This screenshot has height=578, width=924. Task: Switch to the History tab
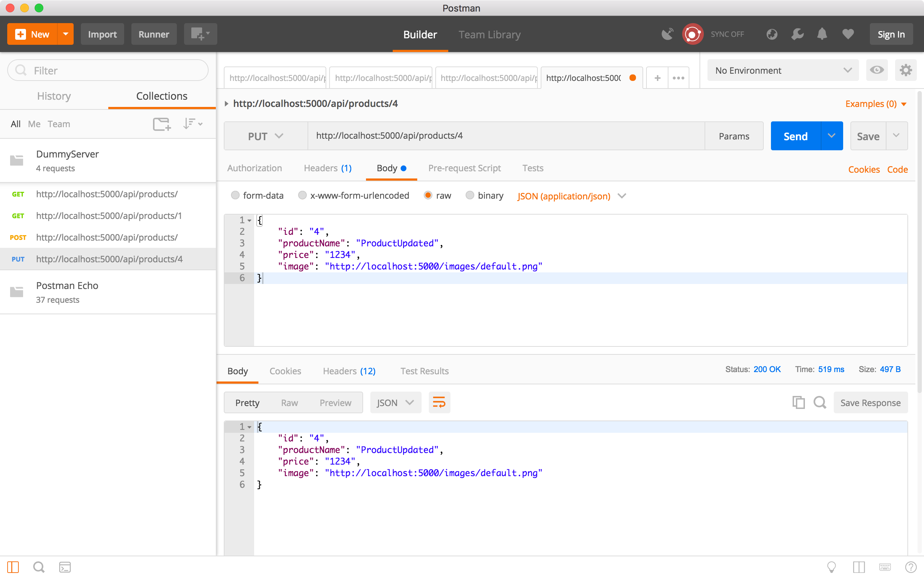click(54, 96)
